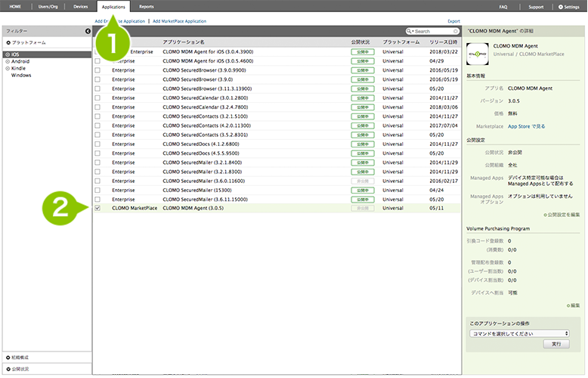Open the HOME tab
Screen dimensions: 588x378
pyautogui.click(x=15, y=6)
